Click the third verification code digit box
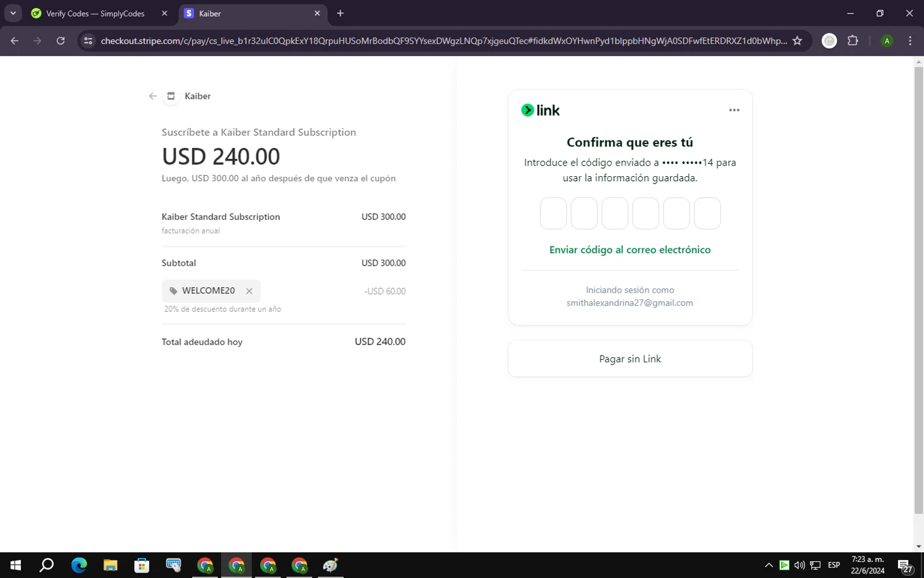The width and height of the screenshot is (924, 578). (x=615, y=213)
